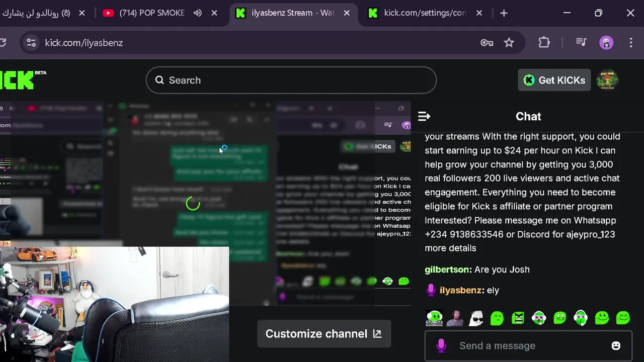The width and height of the screenshot is (644, 362).
Task: Collapse the chat panel with the arrow icon
Action: (424, 117)
